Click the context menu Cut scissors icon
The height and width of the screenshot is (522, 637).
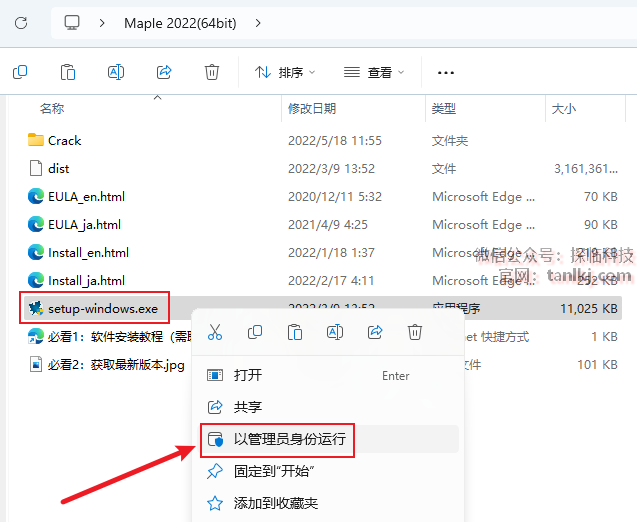(215, 332)
